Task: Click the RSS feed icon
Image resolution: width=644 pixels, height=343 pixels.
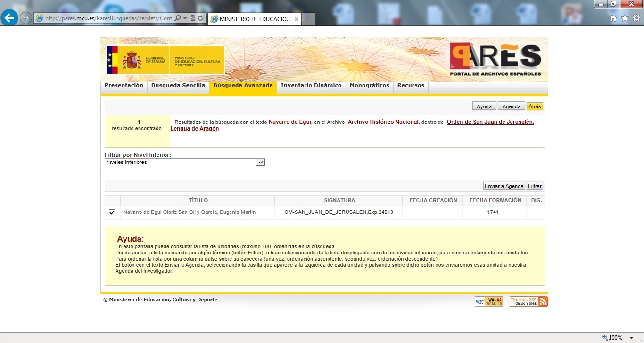Action: pyautogui.click(x=543, y=302)
